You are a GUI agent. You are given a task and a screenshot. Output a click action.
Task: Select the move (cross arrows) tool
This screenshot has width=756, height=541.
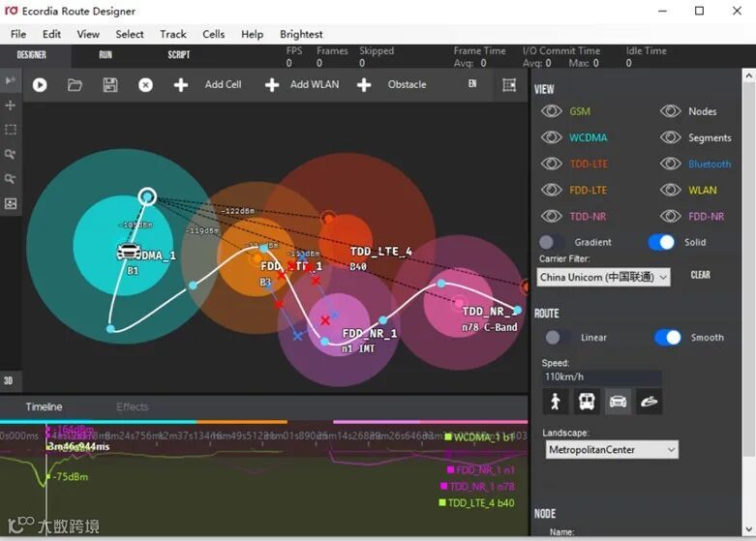tap(10, 105)
